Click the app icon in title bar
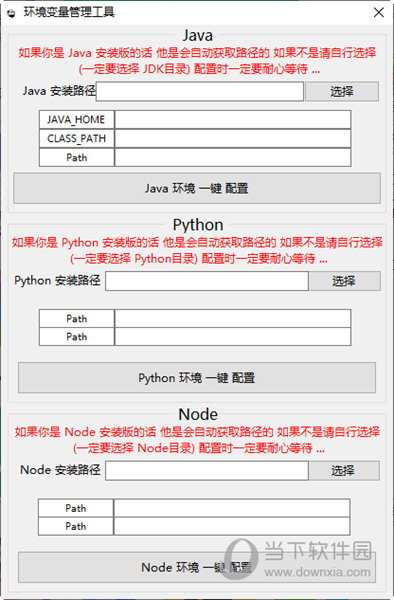 point(11,13)
